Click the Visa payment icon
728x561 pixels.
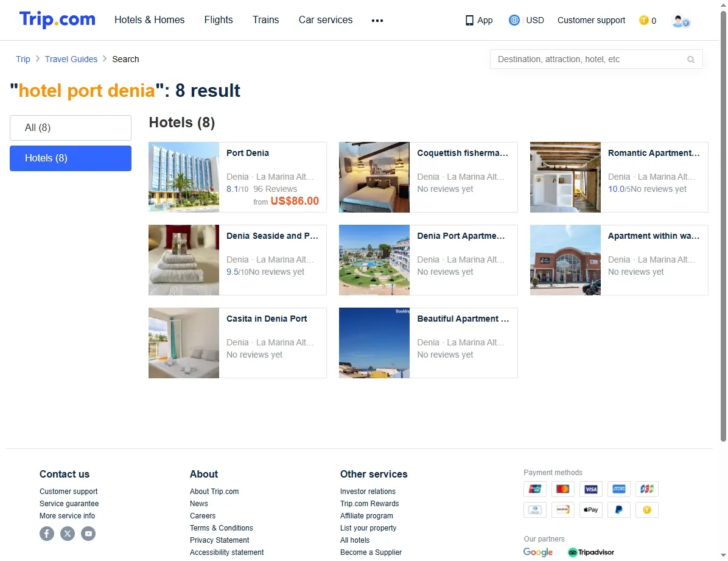click(591, 489)
